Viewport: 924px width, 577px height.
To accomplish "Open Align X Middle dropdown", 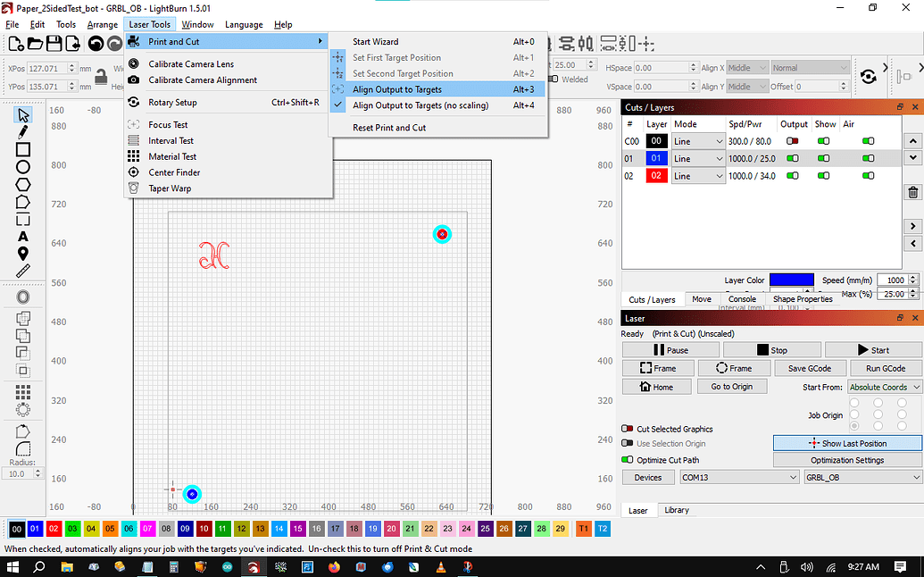I will (747, 68).
